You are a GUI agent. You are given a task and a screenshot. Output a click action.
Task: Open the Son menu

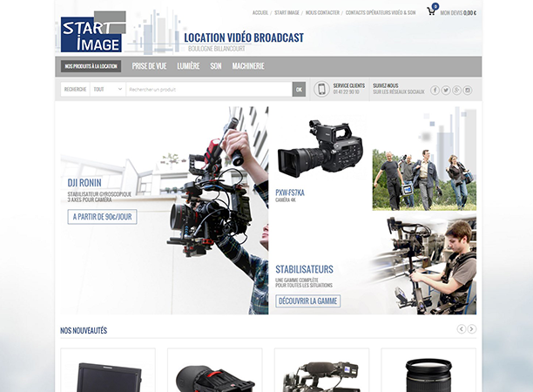(x=216, y=66)
